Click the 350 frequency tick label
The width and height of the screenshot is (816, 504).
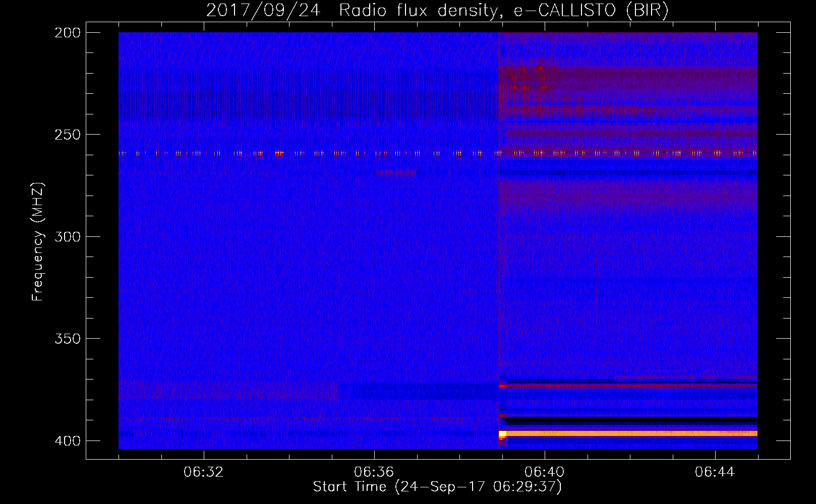click(67, 339)
